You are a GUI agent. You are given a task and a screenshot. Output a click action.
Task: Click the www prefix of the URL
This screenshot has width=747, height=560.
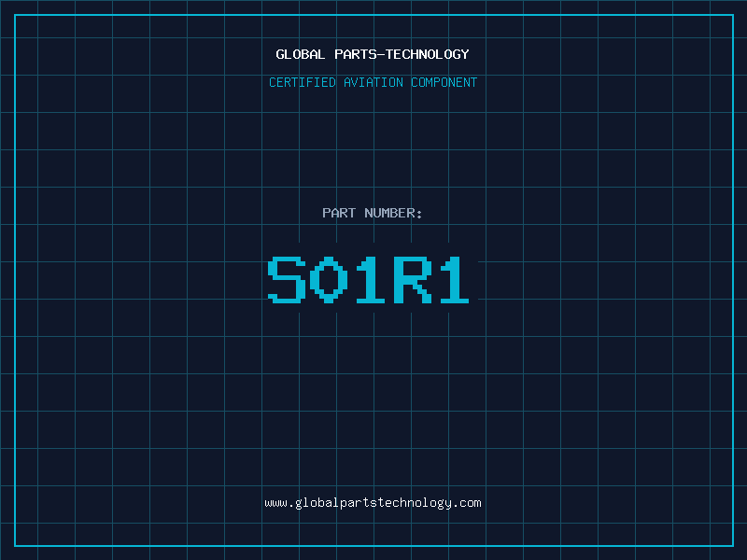(x=275, y=503)
